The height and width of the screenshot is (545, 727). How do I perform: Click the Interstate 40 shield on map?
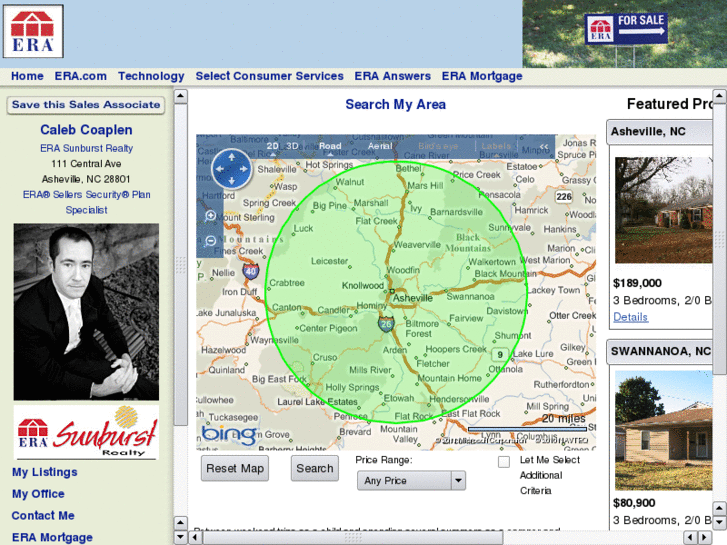pyautogui.click(x=250, y=271)
